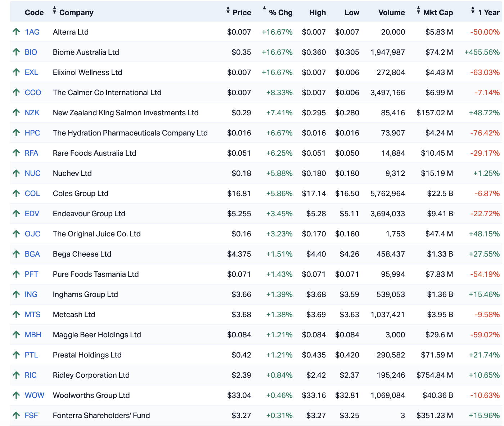Click the up arrow icon beside BIO
504x426 pixels.
coord(16,52)
